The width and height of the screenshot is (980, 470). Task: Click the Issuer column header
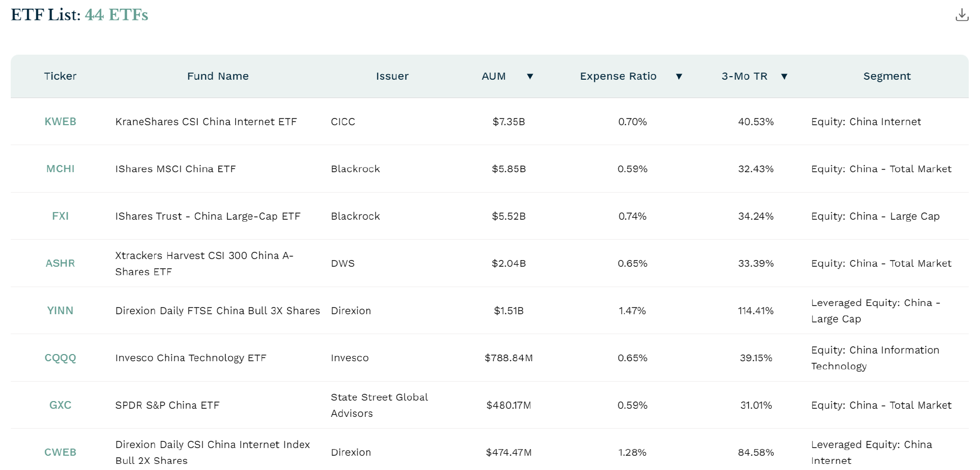coord(392,76)
